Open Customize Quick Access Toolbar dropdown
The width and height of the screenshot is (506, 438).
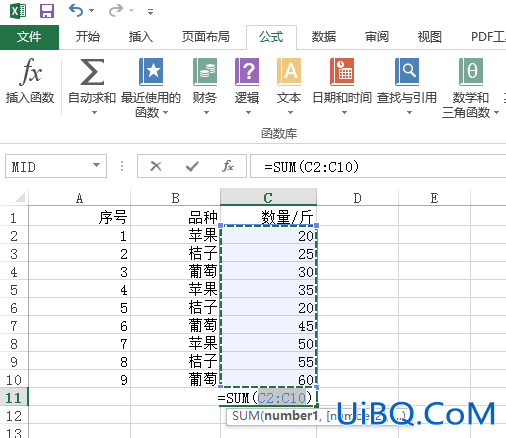tap(151, 12)
